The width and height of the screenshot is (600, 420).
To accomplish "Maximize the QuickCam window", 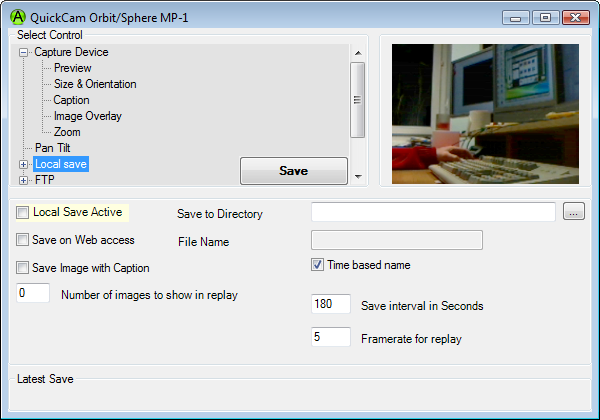I will click(x=545, y=18).
